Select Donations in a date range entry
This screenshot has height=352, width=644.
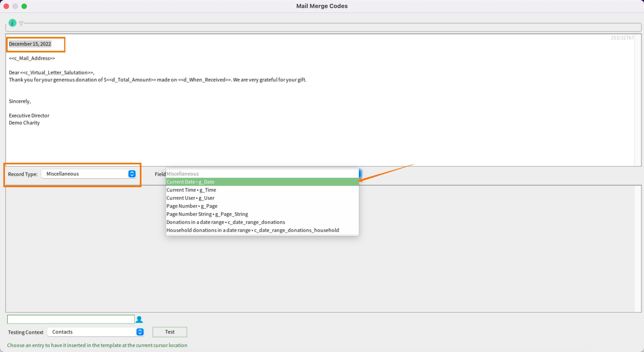coord(262,222)
